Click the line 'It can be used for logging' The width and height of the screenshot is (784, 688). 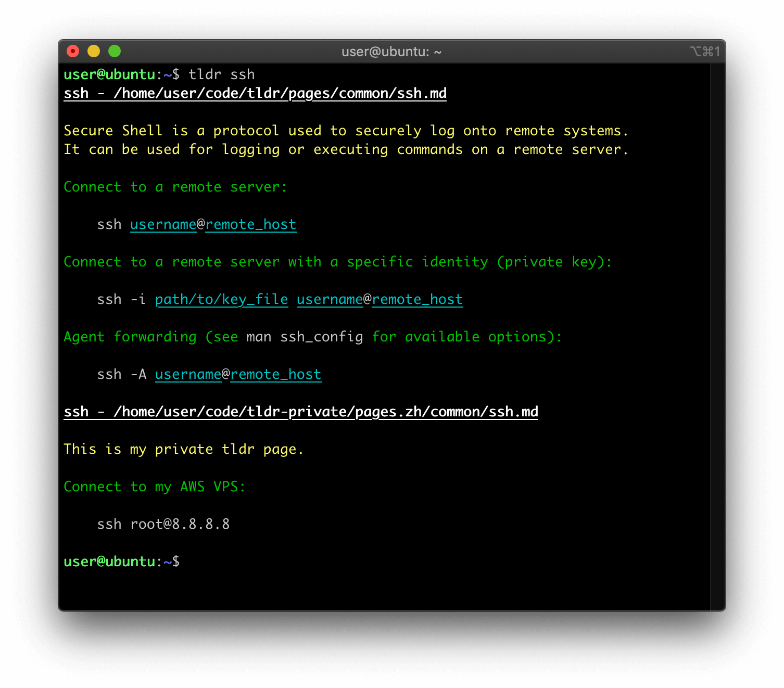(x=346, y=149)
